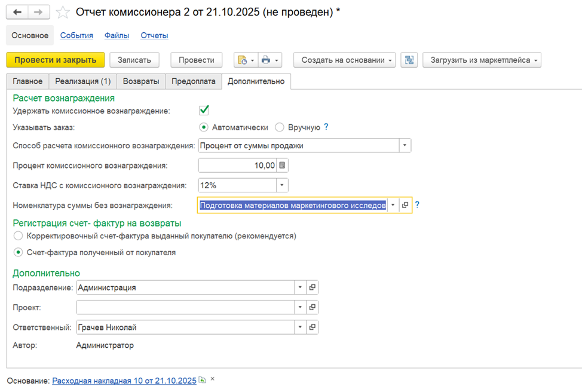The height and width of the screenshot is (392, 582).
Task: Expand the Ставка НДС 12% dropdown
Action: pos(281,185)
